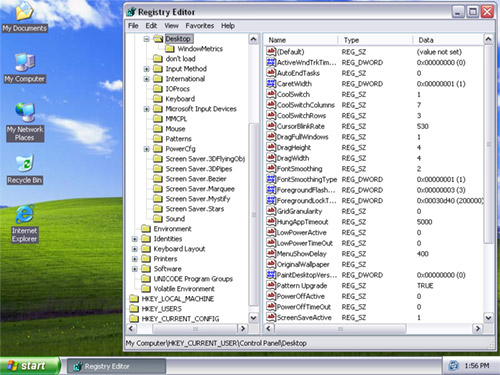Viewport: 500px width, 375px height.
Task: Launch Internet Explorer from the desktop
Action: [x=25, y=224]
